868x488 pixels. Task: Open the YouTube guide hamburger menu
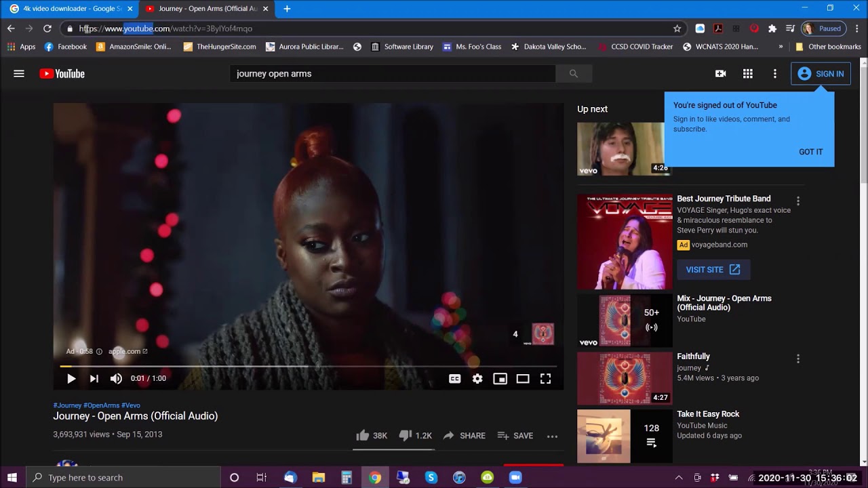pos(19,74)
